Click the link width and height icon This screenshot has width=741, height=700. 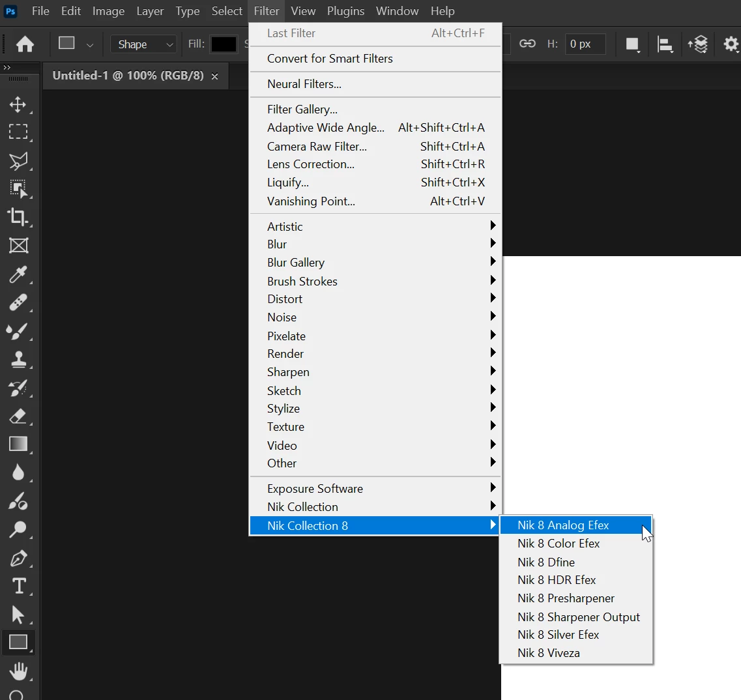tap(527, 44)
